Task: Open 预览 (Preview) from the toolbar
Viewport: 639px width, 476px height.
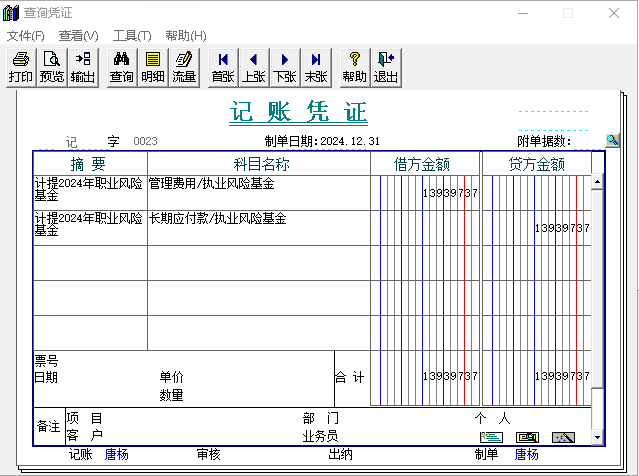Action: coord(52,67)
